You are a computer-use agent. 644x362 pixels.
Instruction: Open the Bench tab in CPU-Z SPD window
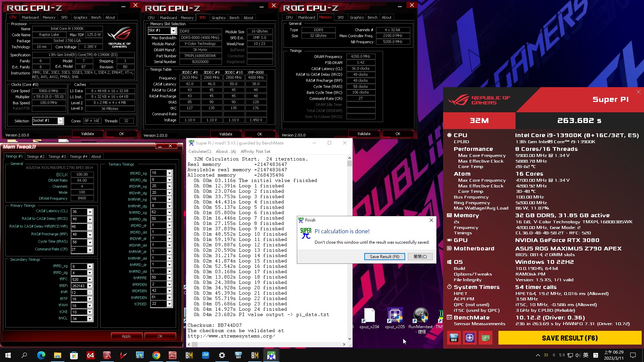pyautogui.click(x=234, y=18)
